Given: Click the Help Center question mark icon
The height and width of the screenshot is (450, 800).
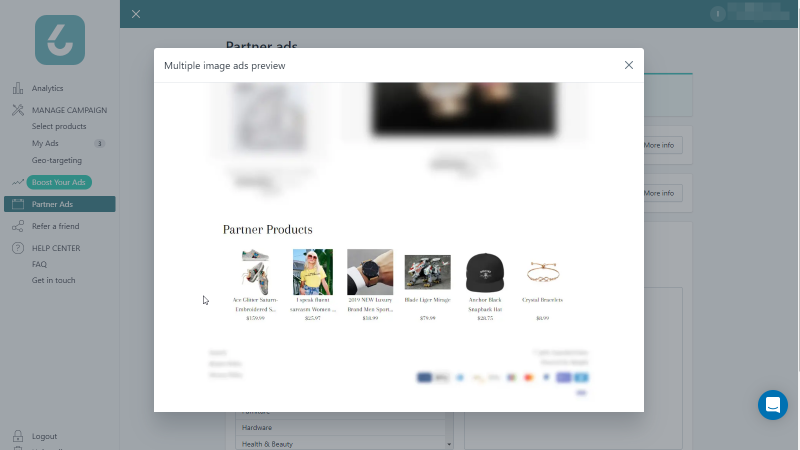Looking at the screenshot, I should pos(18,248).
